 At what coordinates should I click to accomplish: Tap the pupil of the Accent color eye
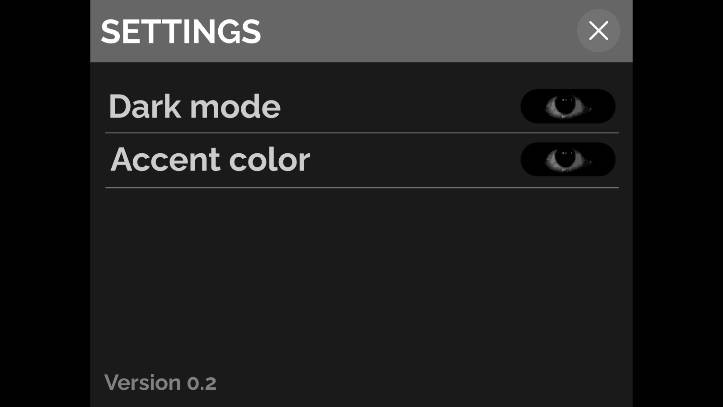tap(567, 157)
